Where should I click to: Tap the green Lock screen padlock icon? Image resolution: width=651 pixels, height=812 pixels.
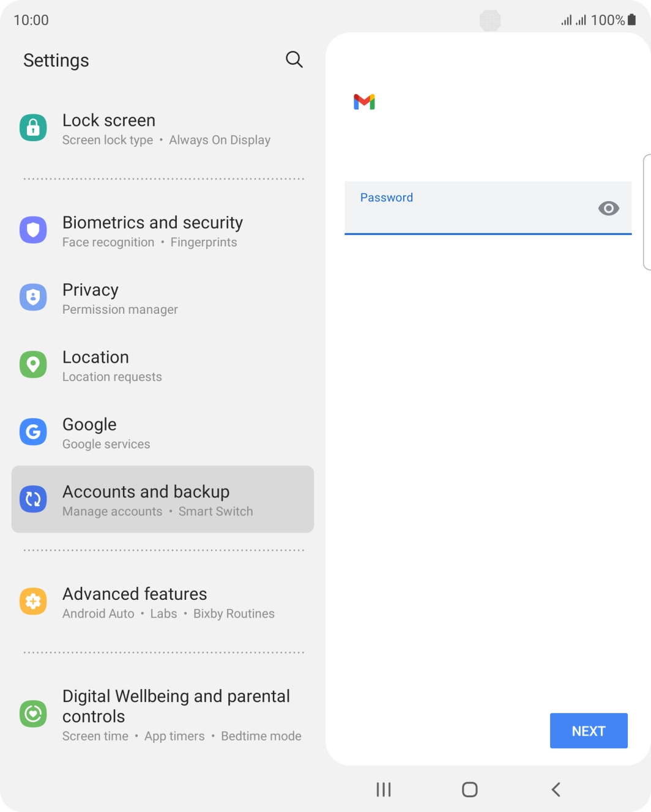[33, 127]
